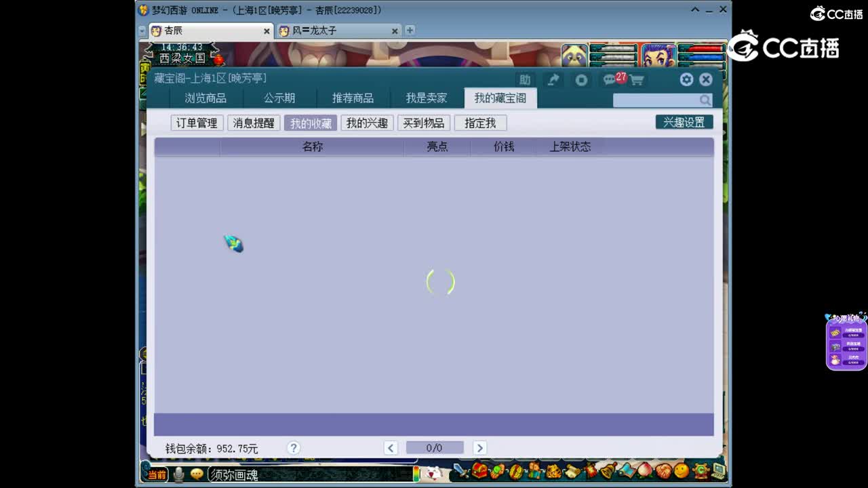Sort by 价钱 column header
The image size is (868, 488).
coord(504,146)
